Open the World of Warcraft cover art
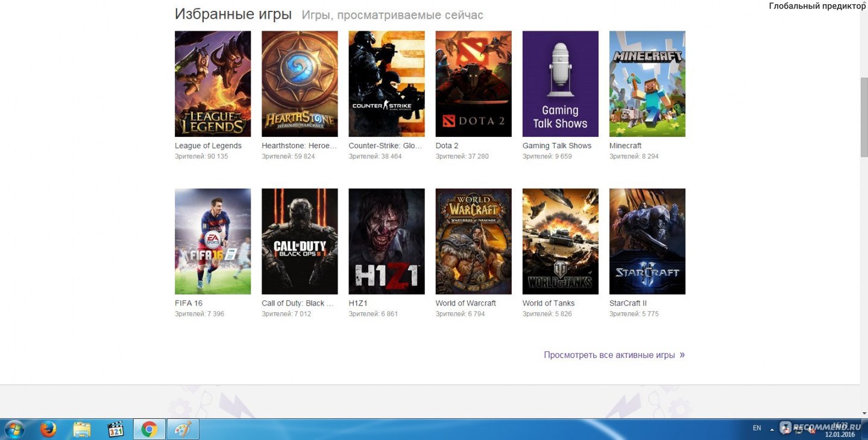 click(473, 241)
